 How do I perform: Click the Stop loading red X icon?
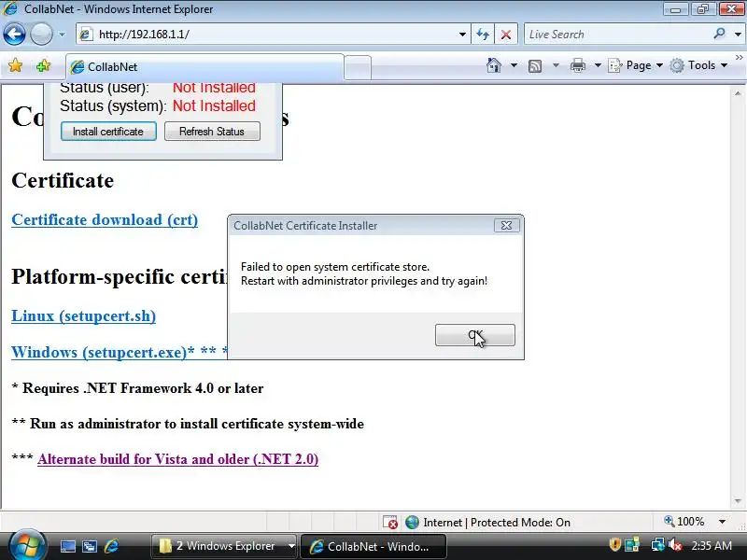(x=506, y=35)
